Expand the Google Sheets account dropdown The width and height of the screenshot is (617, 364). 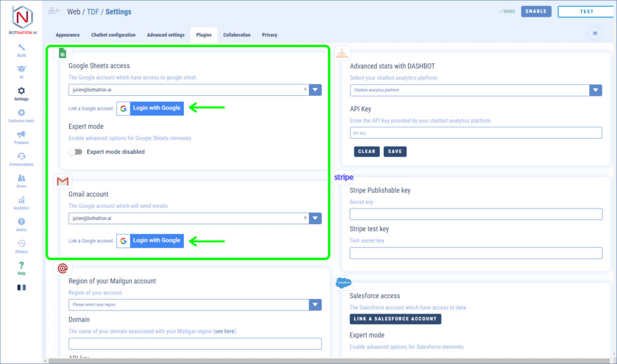[315, 90]
